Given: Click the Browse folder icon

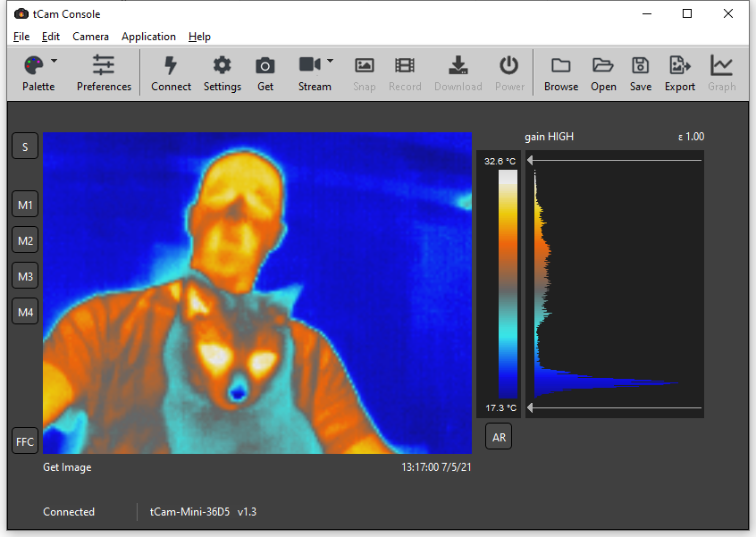Looking at the screenshot, I should 560,66.
